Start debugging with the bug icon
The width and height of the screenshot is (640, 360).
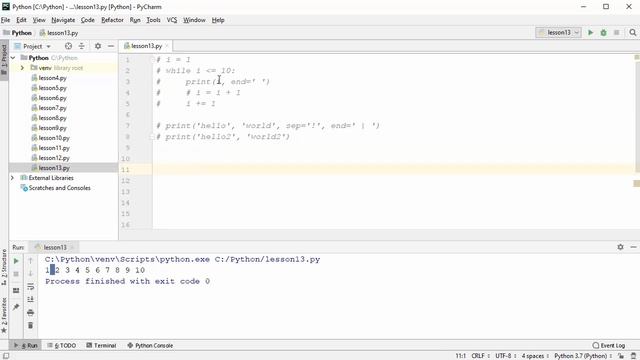603,33
